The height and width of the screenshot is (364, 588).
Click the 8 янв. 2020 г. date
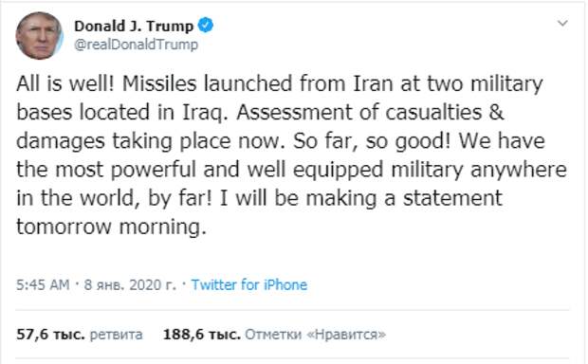tap(130, 285)
